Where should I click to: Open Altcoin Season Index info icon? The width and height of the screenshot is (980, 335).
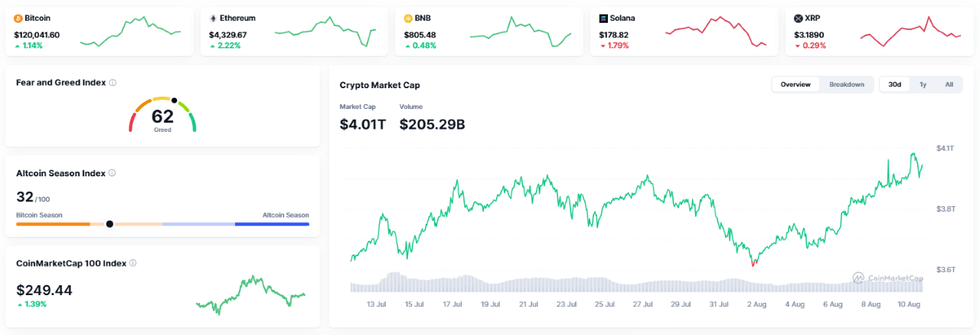(x=112, y=173)
